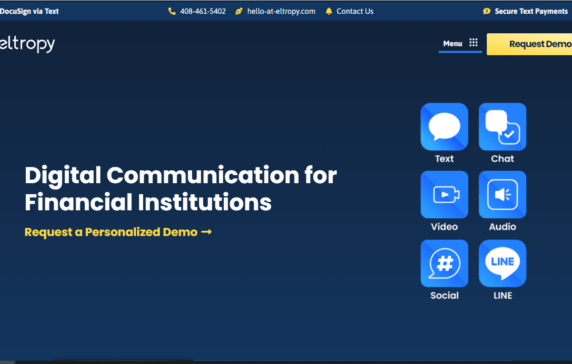Open the Text messaging icon tile
Screen dimensions: 572x364
pyautogui.click(x=444, y=127)
